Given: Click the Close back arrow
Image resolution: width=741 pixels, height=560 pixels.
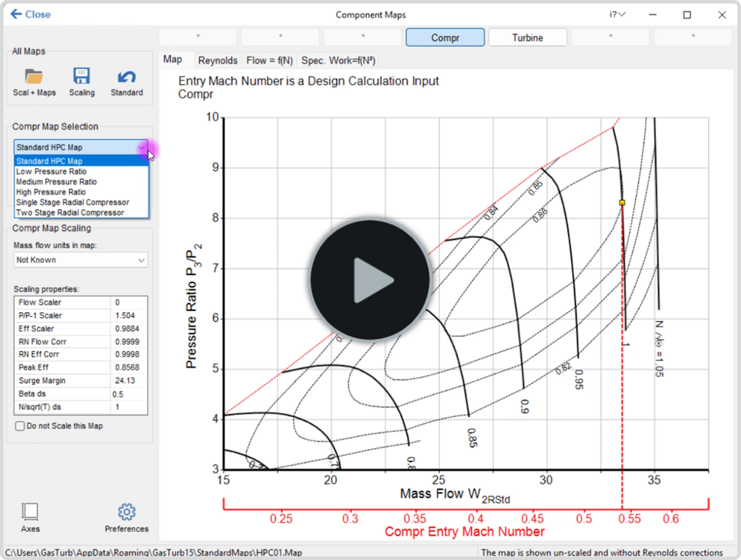Looking at the screenshot, I should [16, 14].
